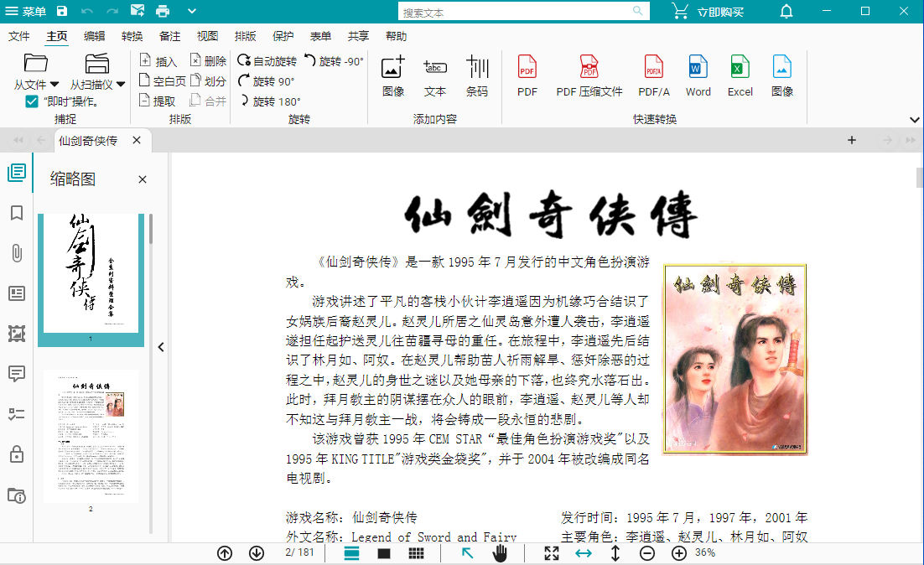Screen dimensions: 924x565
Task: Add a 条码 barcode
Action: pos(477,76)
